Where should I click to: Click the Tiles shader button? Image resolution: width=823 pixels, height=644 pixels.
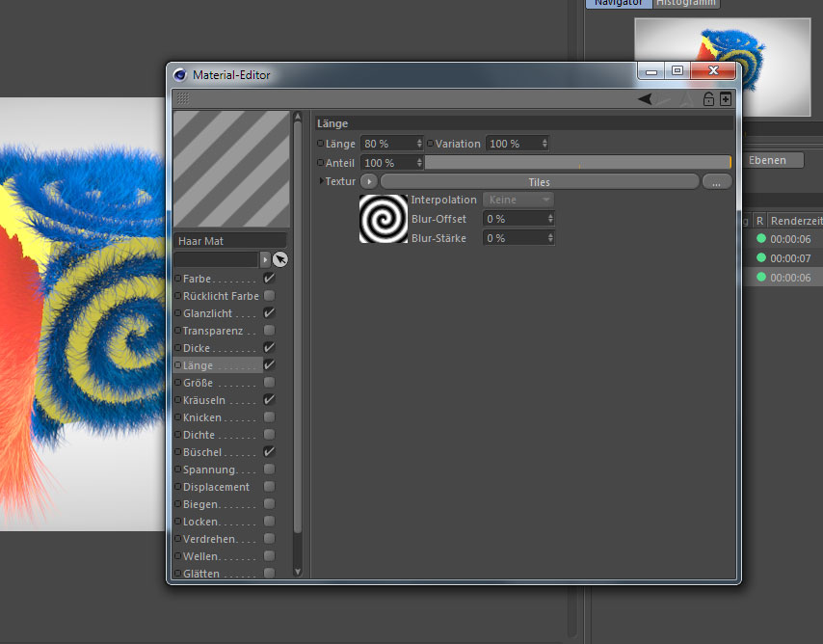click(540, 181)
